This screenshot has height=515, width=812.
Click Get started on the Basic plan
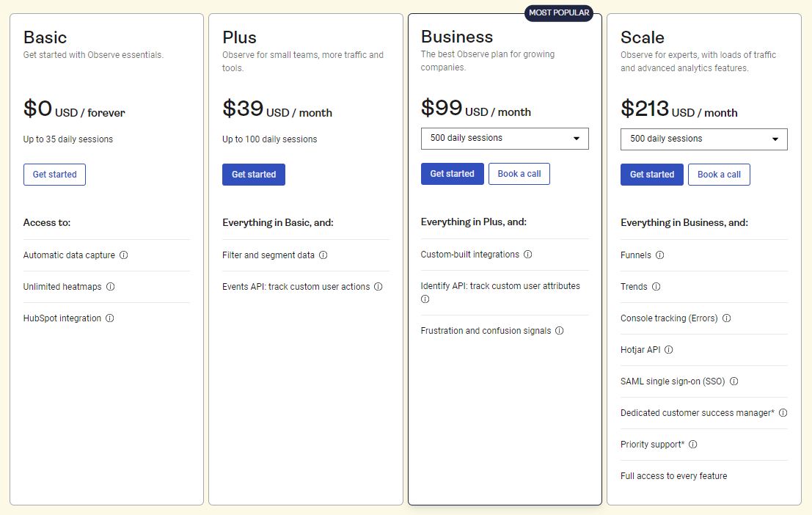54,175
